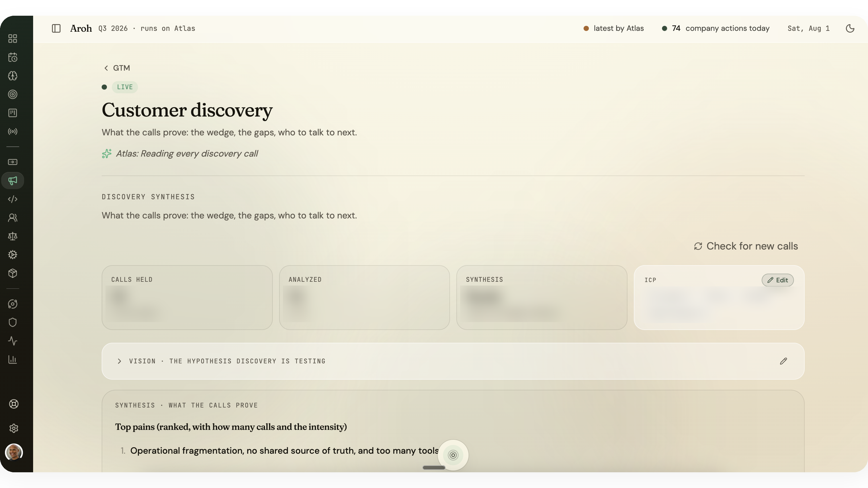868x488 pixels.
Task: Open the brain icon in sidebar
Action: (x=12, y=76)
